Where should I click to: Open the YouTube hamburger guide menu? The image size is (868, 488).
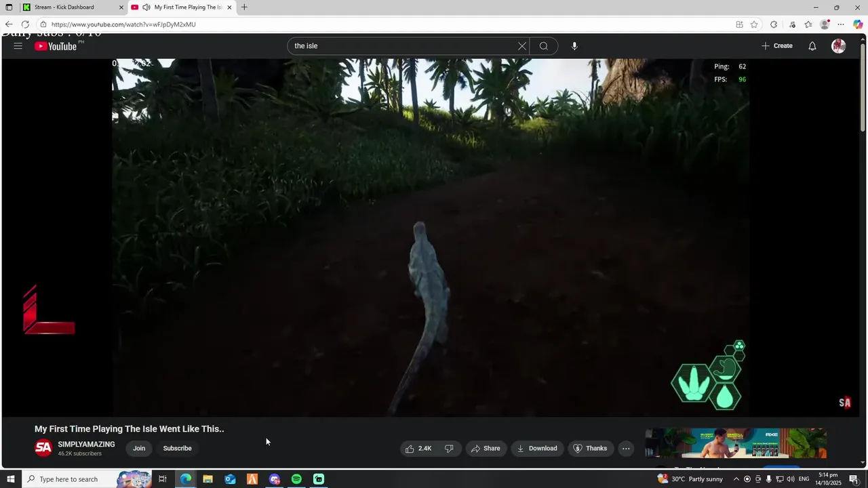tap(18, 46)
